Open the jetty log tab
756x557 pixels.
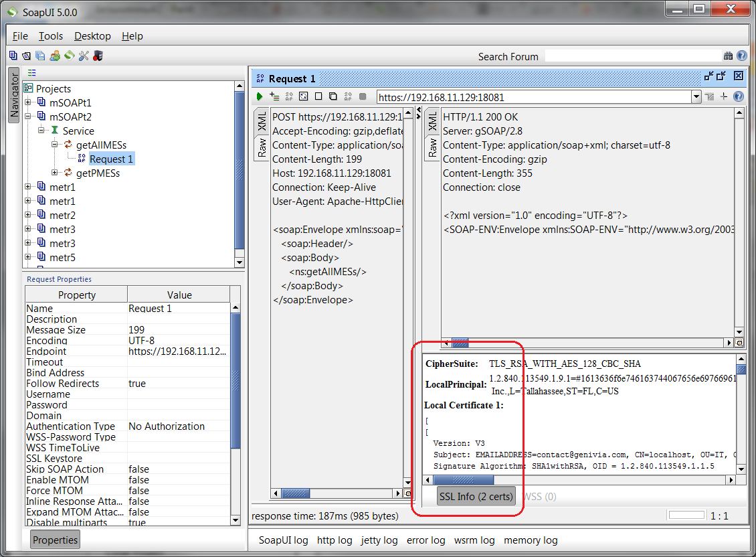point(379,540)
